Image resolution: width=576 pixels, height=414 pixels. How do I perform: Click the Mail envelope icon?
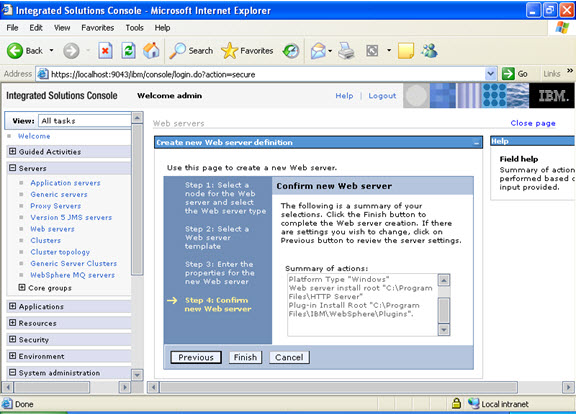coord(318,51)
